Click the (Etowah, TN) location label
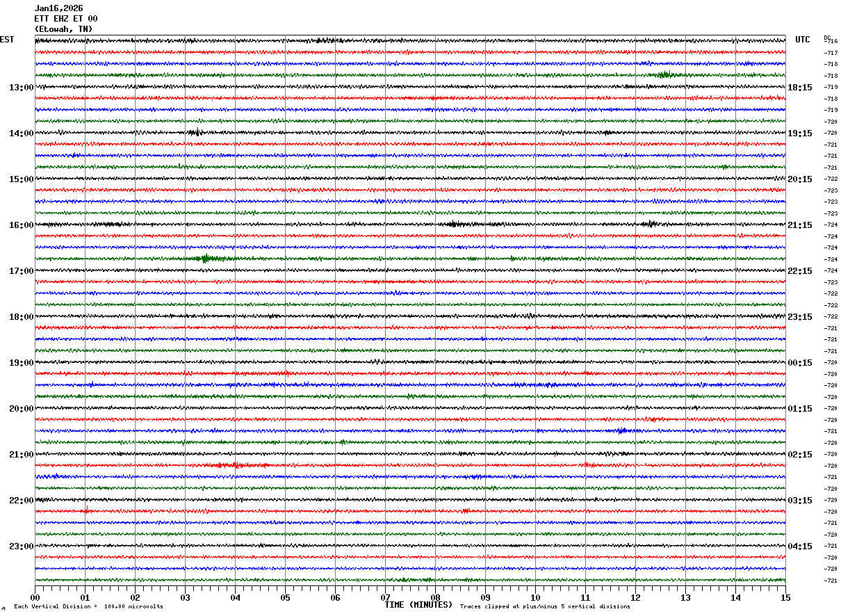The width and height of the screenshot is (841, 616). tap(63, 29)
